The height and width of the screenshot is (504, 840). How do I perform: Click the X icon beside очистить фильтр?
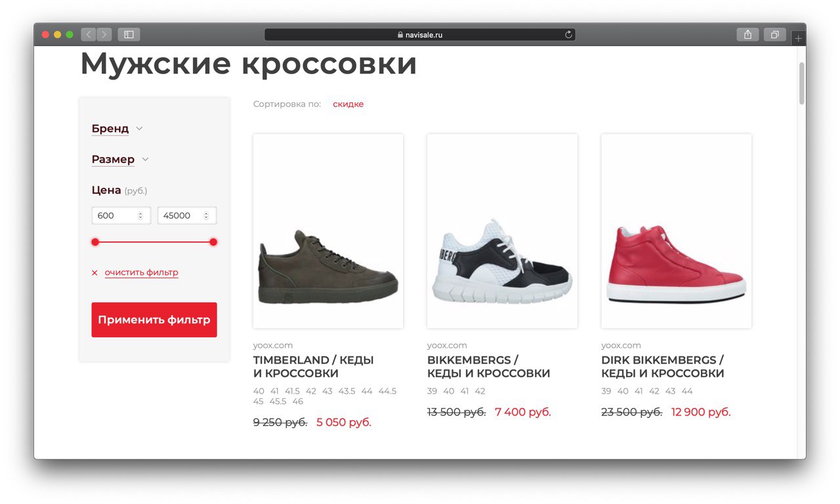point(94,273)
